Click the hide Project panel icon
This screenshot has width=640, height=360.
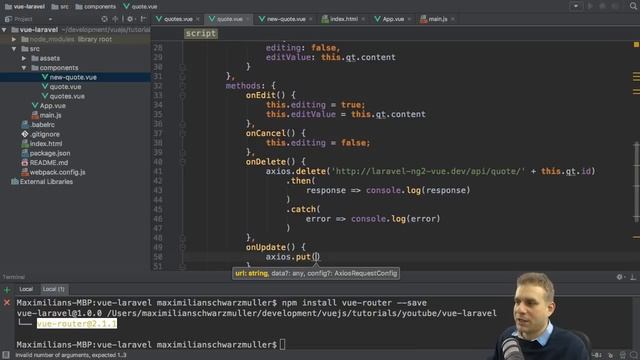143,19
